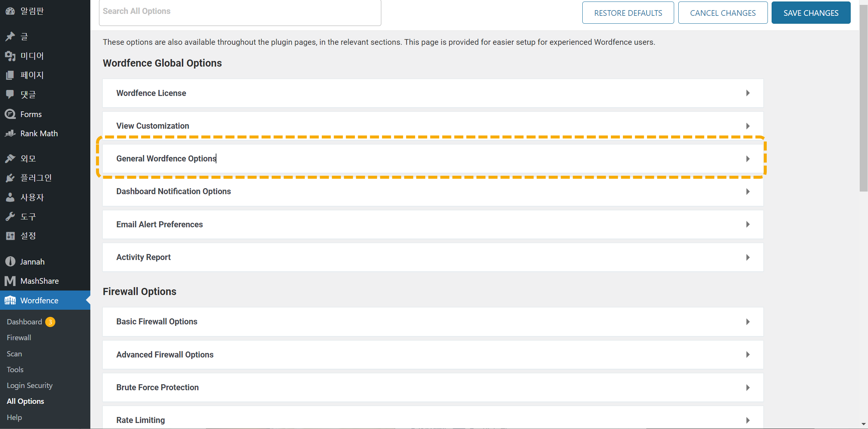Click the 댓글 comments bubble icon
The height and width of the screenshot is (429, 868).
(x=10, y=94)
